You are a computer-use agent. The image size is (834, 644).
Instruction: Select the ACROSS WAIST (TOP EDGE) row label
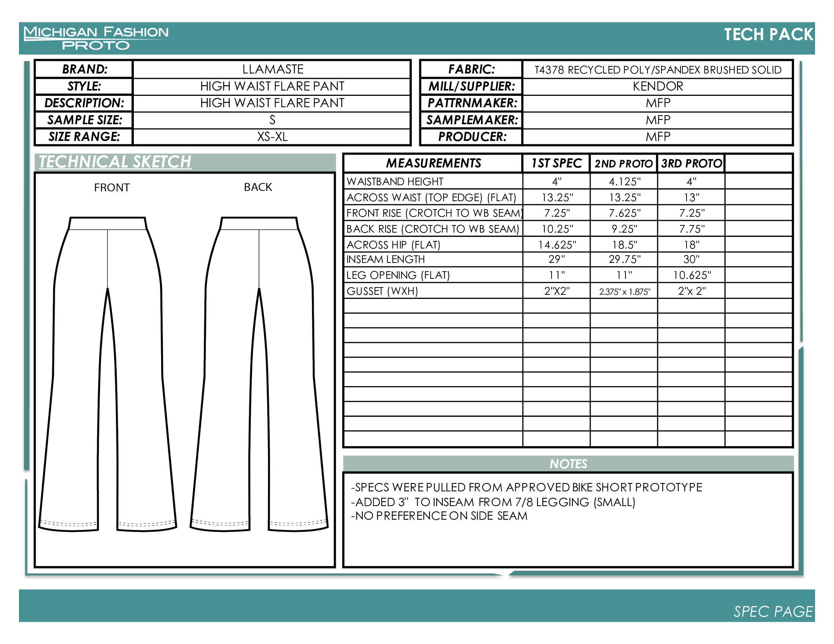tap(431, 198)
